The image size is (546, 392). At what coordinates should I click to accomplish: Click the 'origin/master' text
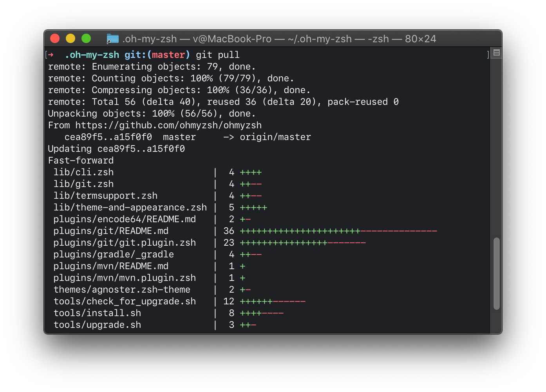[x=275, y=137]
